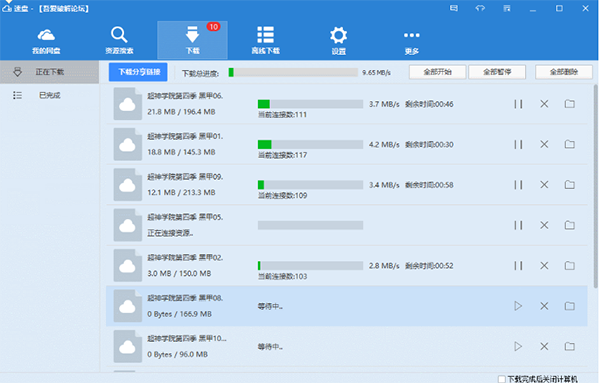600x383 pixels.
Task: Open folder for file 黑甲06
Action: tap(570, 104)
